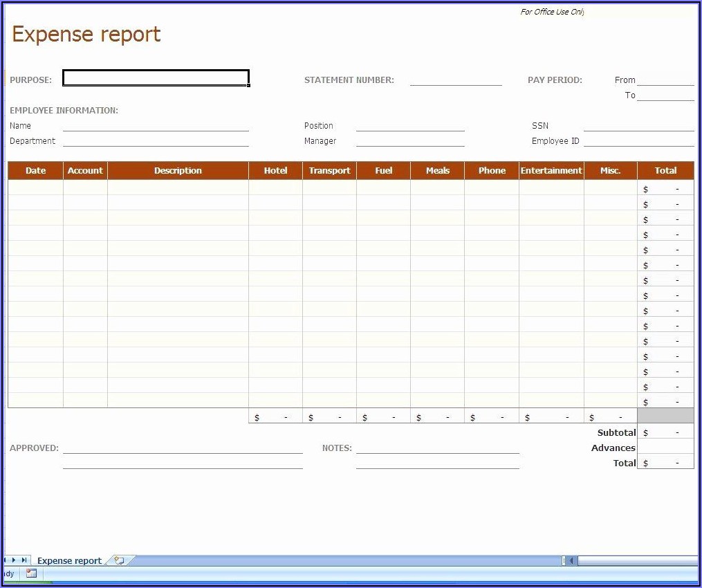Click the macro record icon in status bar
The image size is (702, 588).
31,573
